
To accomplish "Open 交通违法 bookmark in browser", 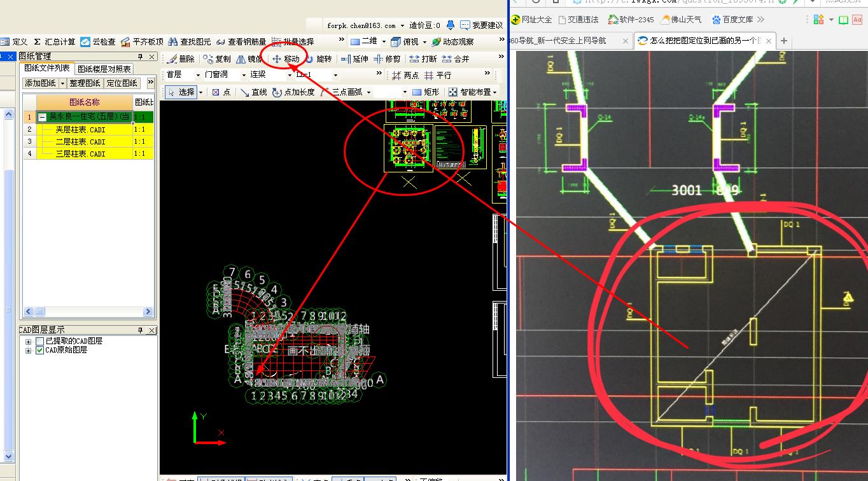I will (578, 20).
